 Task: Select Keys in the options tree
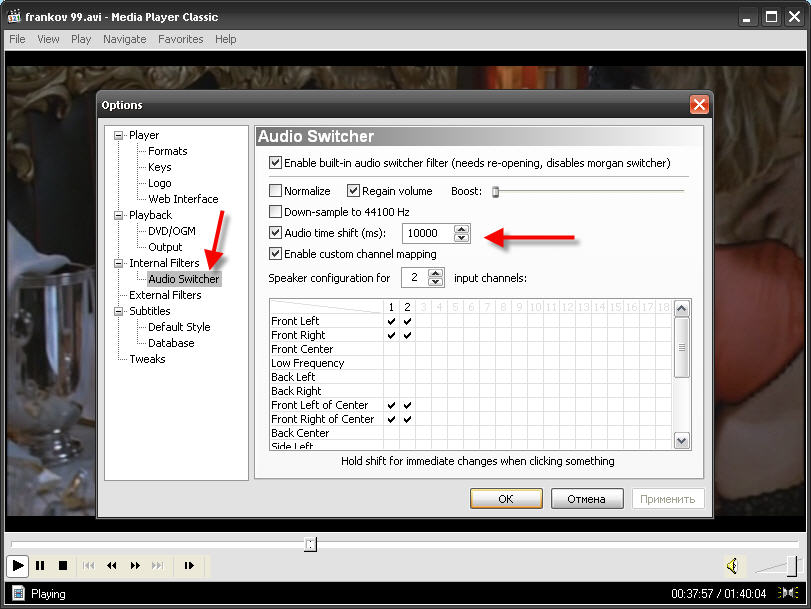click(159, 167)
